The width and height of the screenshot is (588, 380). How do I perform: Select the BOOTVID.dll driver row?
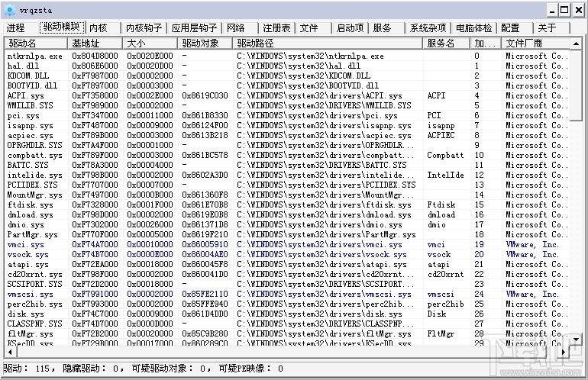[287, 85]
